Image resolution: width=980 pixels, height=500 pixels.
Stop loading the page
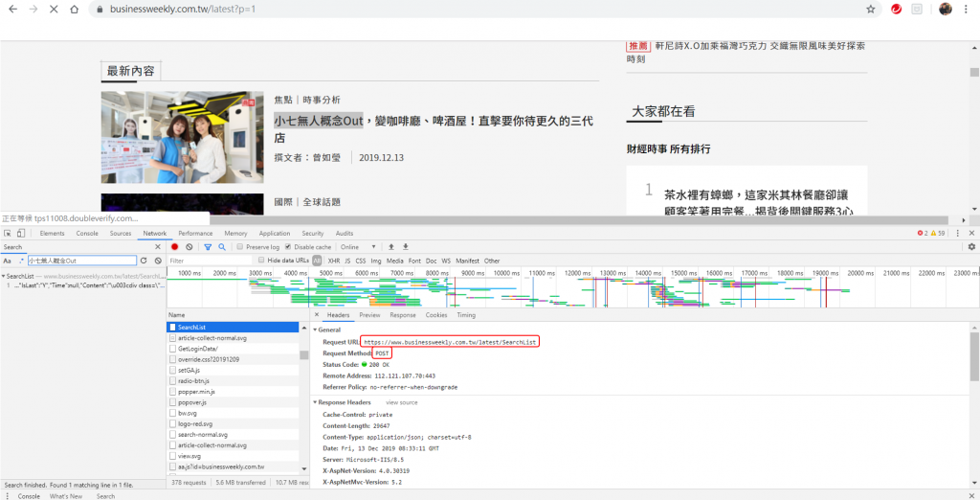[54, 10]
